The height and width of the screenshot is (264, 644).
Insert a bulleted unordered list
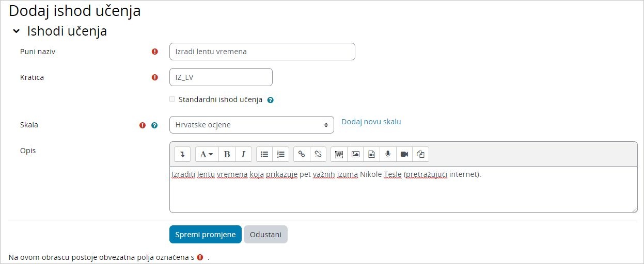pyautogui.click(x=264, y=154)
